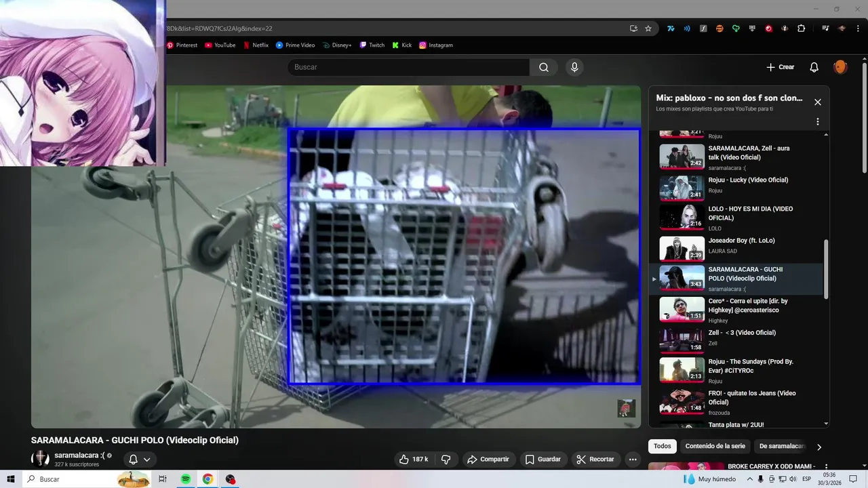The image size is (868, 488).
Task: Select the De saramalacara filter chip
Action: [782, 446]
